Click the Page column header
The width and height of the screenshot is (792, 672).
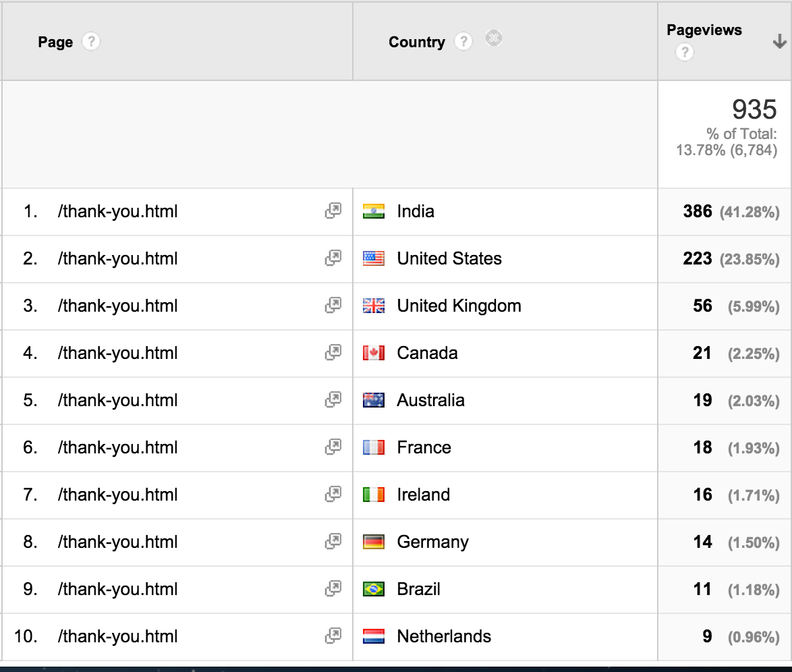(55, 42)
